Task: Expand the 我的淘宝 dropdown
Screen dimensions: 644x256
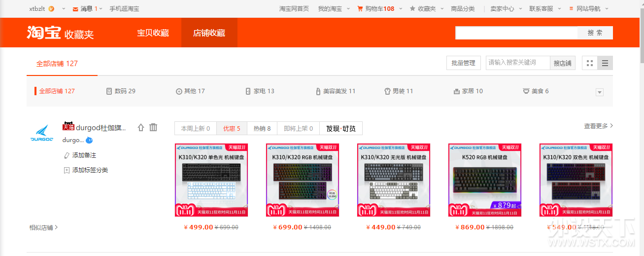Action: (x=348, y=9)
